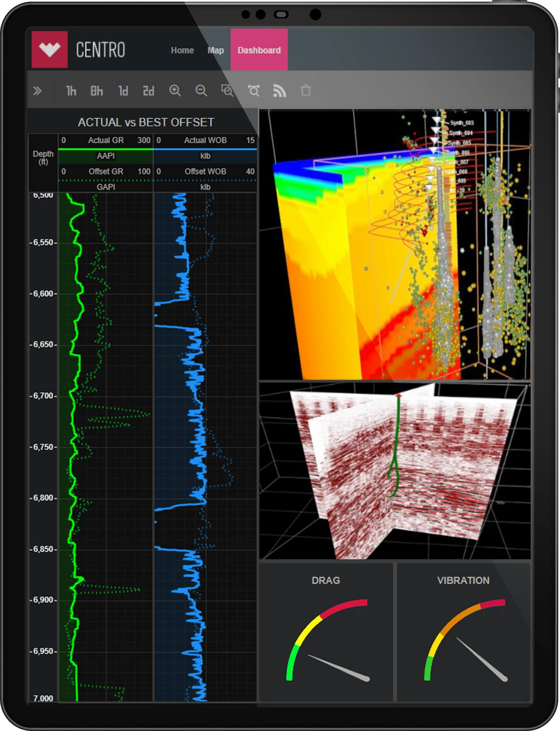Select the 8h time range
Image resolution: width=560 pixels, height=731 pixels.
[x=97, y=91]
